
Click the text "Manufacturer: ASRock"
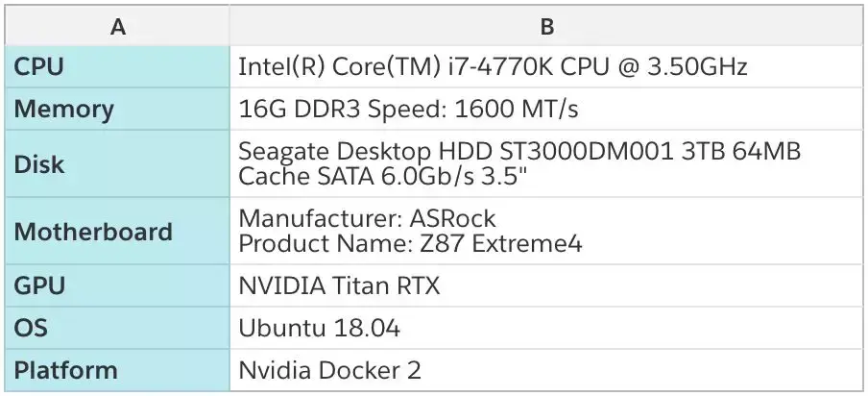point(367,219)
